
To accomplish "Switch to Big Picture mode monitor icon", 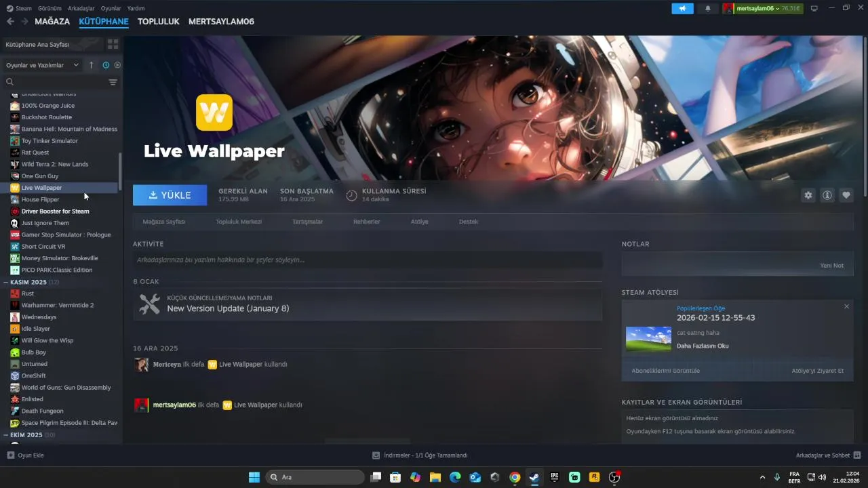I will [x=814, y=8].
